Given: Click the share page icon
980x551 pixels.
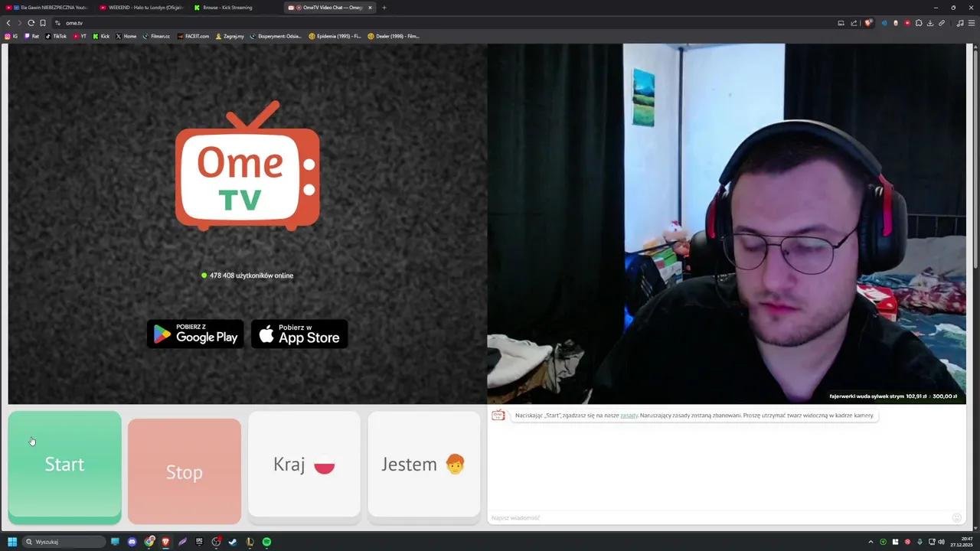Looking at the screenshot, I should (x=854, y=23).
